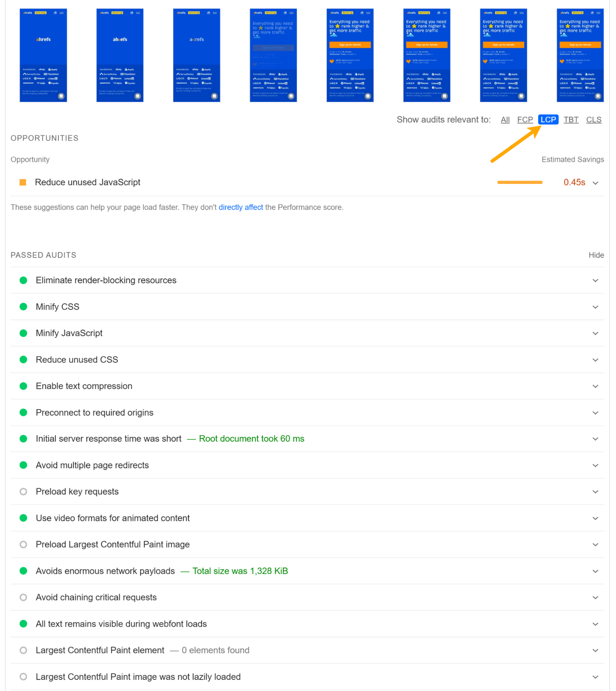Click the gray circle icon beside Largest Contentful Paint element
This screenshot has height=691, width=616.
tap(23, 650)
